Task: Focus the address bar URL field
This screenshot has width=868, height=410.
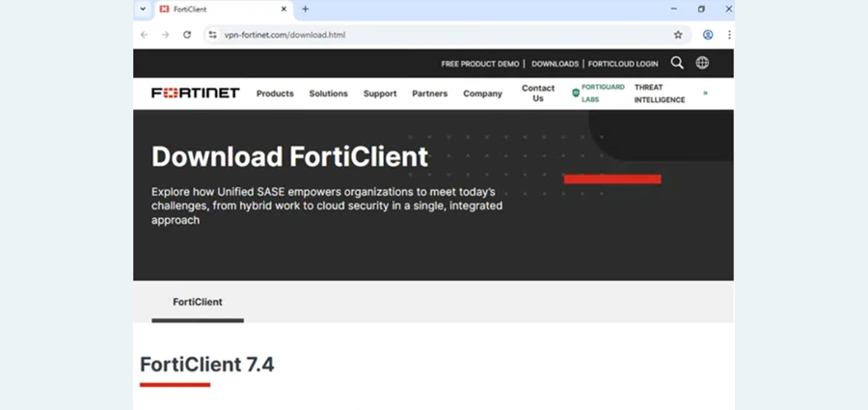Action: coord(443,35)
